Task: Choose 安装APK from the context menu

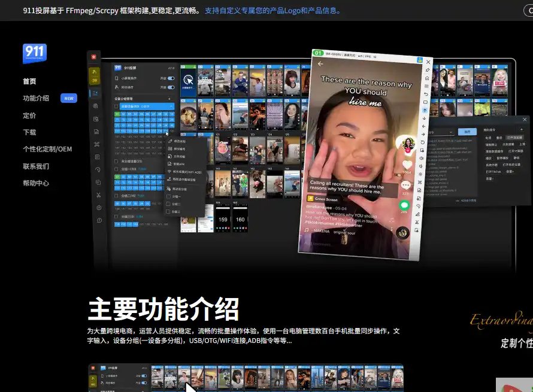Action: click(175, 164)
